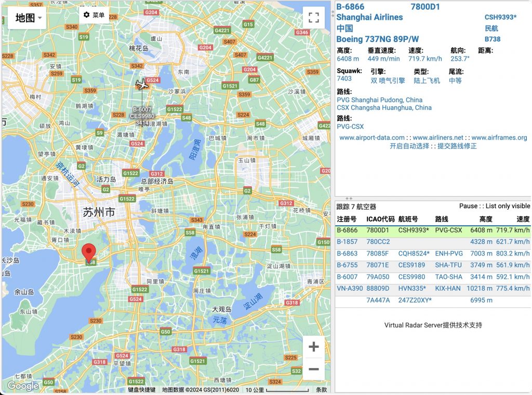The width and height of the screenshot is (532, 395).
Task: Click 提交路线修正 link
Action: (x=457, y=146)
